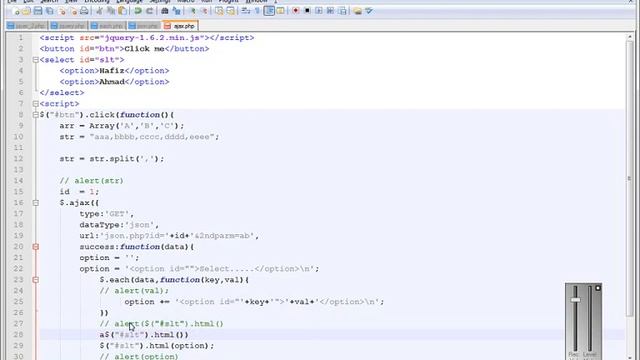640x360 pixels.
Task: Click the type:'GET' line
Action: [107, 214]
